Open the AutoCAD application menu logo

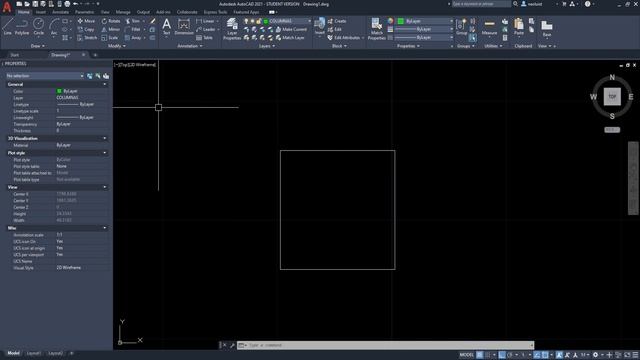tap(7, 7)
